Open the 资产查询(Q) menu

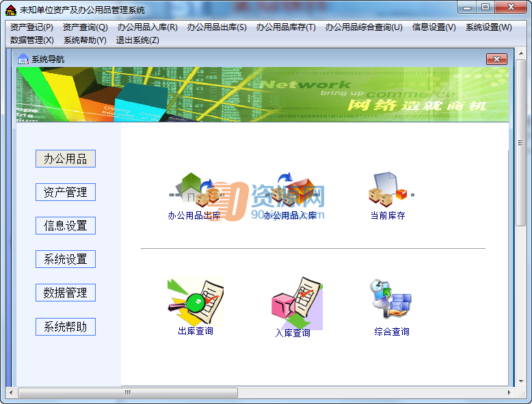coord(85,27)
